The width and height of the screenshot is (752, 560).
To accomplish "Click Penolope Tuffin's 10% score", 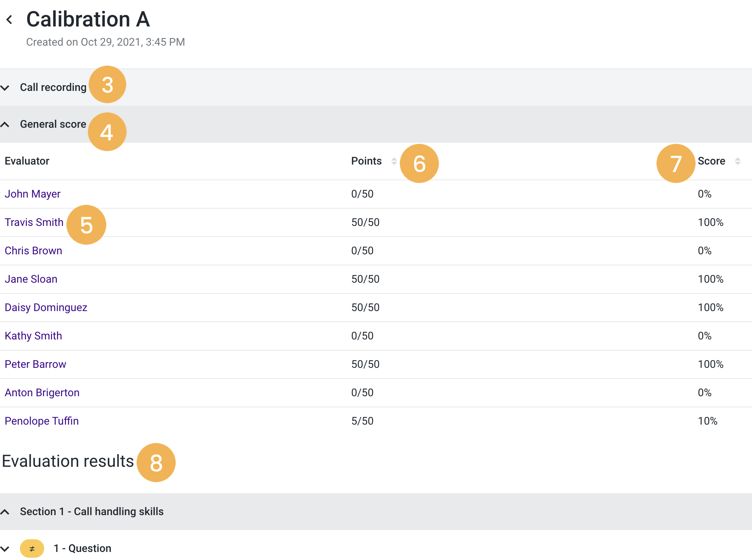I will coord(708,421).
